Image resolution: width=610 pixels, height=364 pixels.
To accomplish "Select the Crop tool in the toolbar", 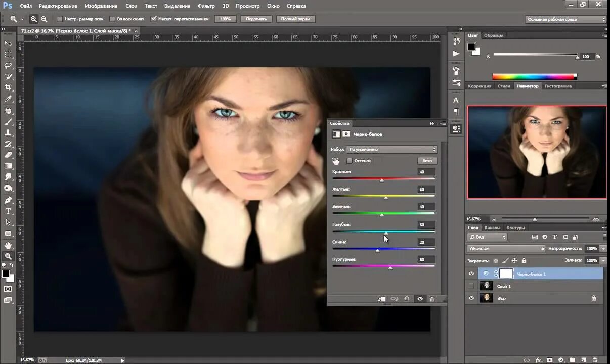I will (8, 88).
